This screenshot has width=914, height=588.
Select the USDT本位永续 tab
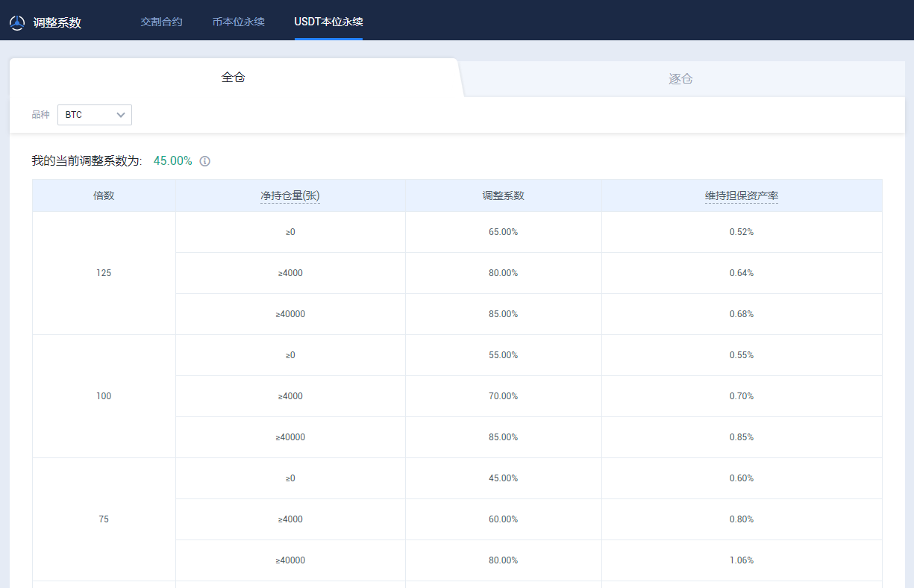tap(328, 22)
